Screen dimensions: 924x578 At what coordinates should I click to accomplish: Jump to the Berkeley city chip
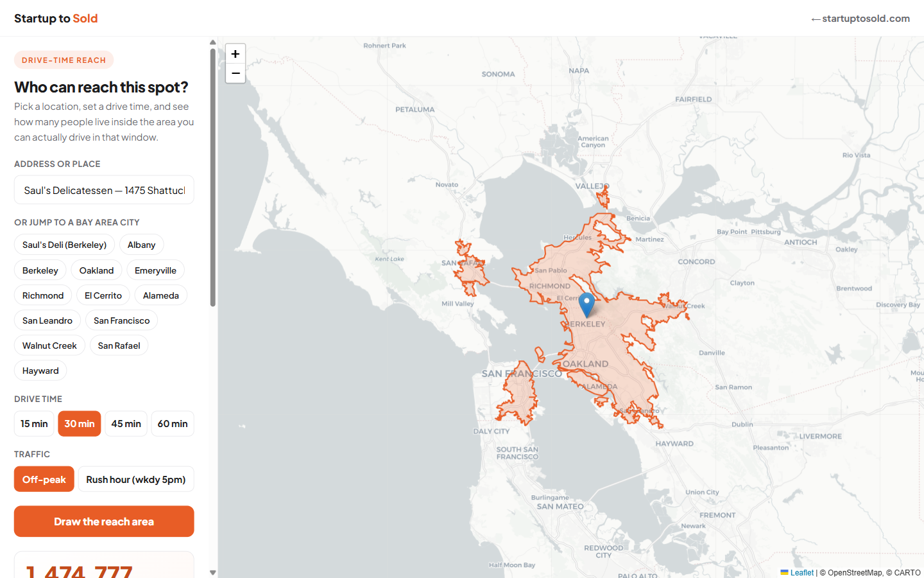click(x=40, y=270)
